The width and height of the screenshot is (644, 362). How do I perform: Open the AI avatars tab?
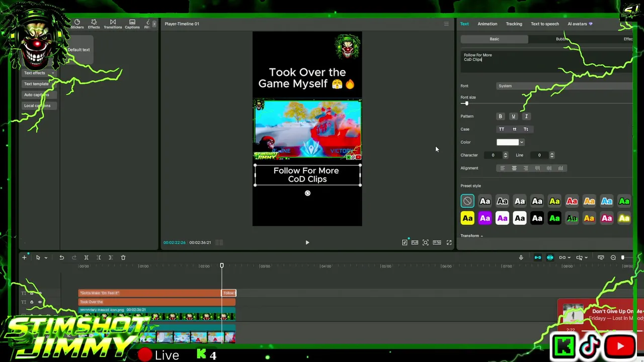click(x=580, y=24)
